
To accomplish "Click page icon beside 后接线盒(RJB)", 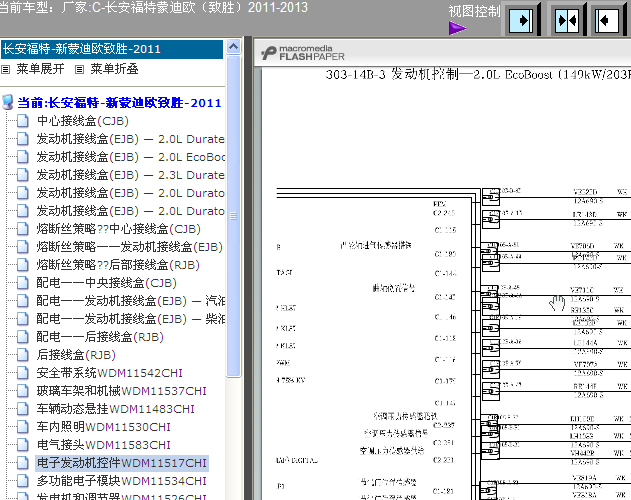I will click(x=23, y=355).
